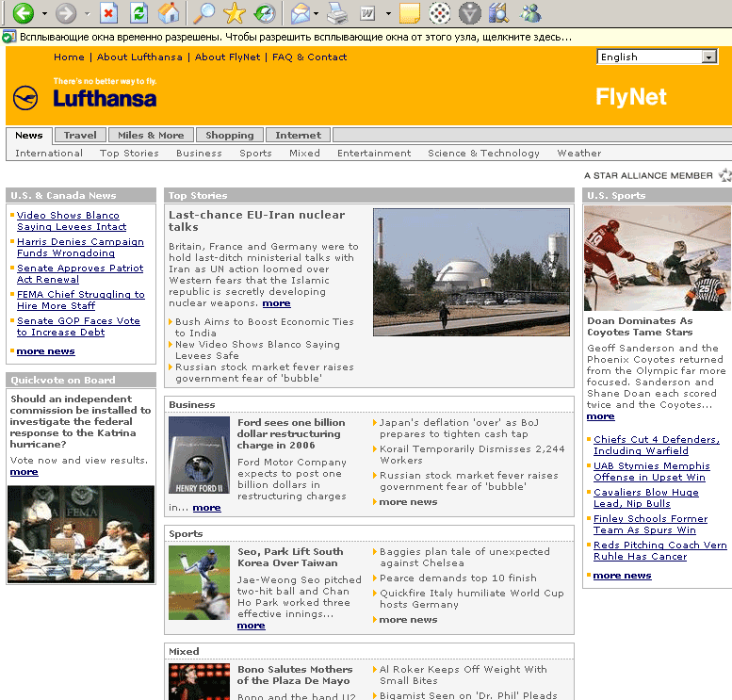Open the Entertainment submenu item
This screenshot has height=700, width=732.
tap(374, 154)
